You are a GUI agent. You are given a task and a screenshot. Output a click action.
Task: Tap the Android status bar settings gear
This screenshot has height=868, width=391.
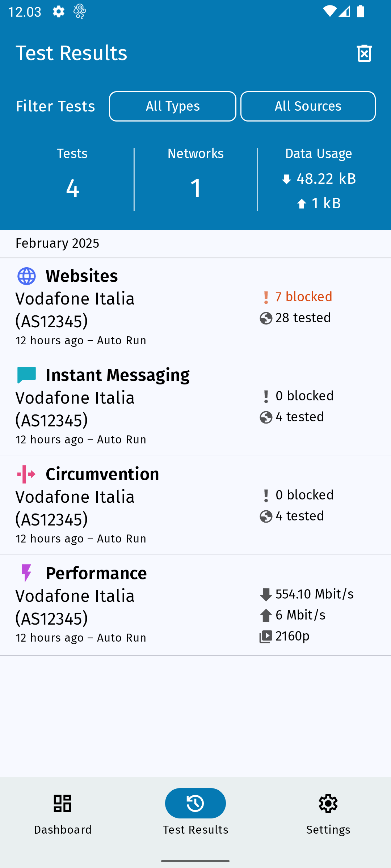click(x=59, y=12)
